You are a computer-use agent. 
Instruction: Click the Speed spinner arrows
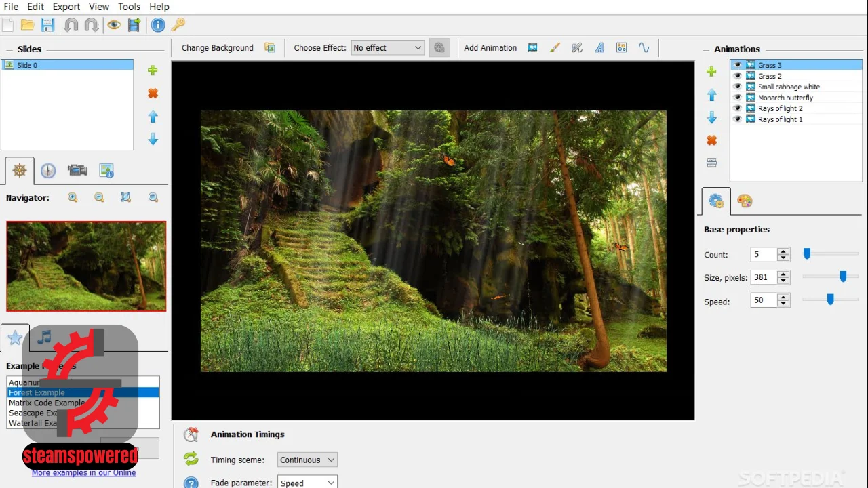(x=783, y=300)
